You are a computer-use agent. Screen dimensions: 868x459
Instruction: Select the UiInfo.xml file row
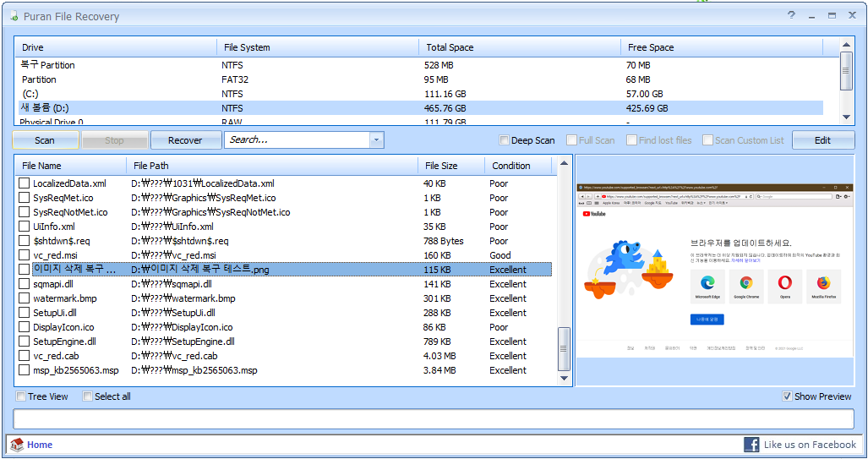click(x=284, y=227)
